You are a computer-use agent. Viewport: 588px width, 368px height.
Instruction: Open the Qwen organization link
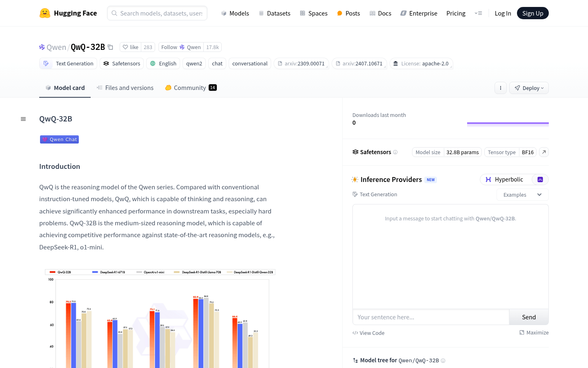[x=56, y=47]
